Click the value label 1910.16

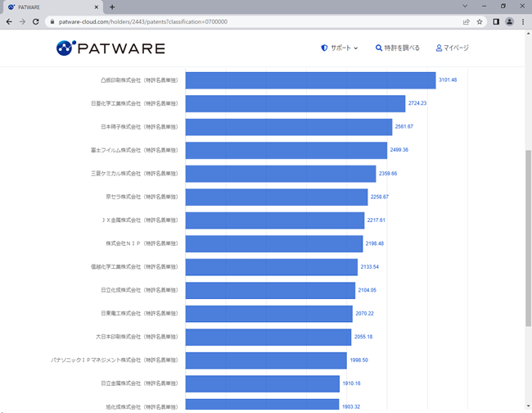coord(351,383)
